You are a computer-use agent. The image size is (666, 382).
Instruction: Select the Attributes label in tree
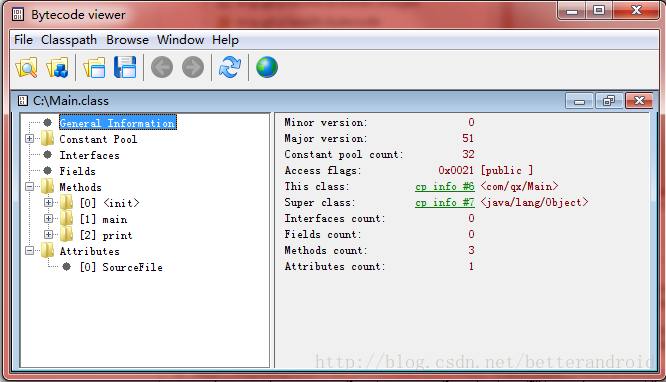(90, 251)
